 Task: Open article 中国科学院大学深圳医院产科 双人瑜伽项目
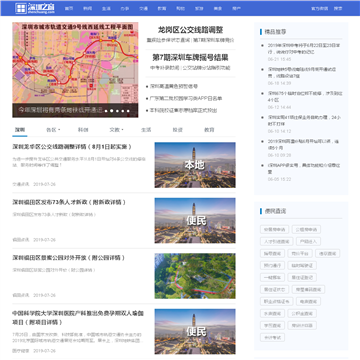click(78, 318)
